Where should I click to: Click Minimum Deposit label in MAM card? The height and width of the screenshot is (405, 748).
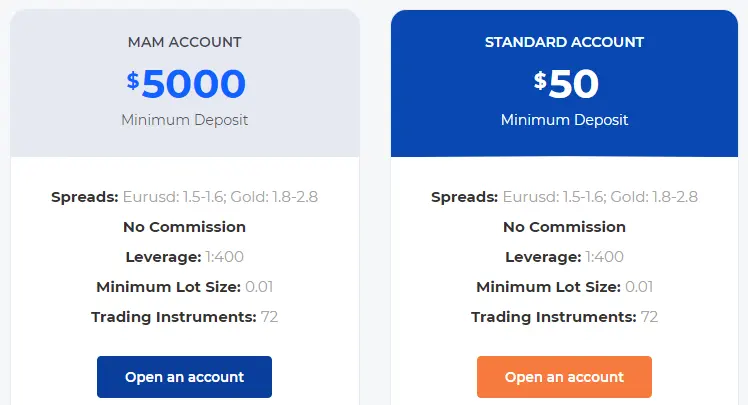tap(185, 120)
